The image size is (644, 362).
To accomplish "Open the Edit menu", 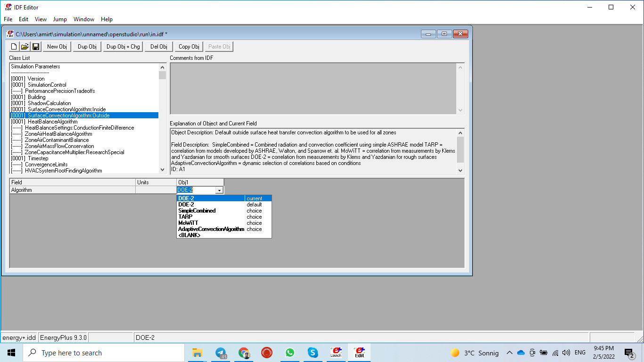I will 24,19.
